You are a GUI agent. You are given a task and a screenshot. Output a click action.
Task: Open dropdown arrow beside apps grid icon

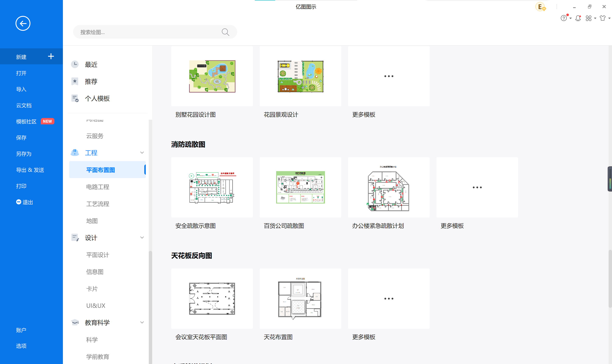(x=595, y=18)
